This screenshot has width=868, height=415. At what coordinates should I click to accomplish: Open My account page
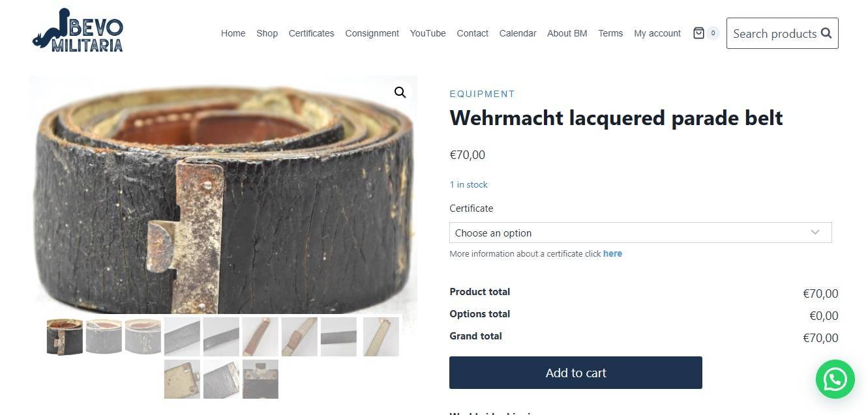[657, 33]
